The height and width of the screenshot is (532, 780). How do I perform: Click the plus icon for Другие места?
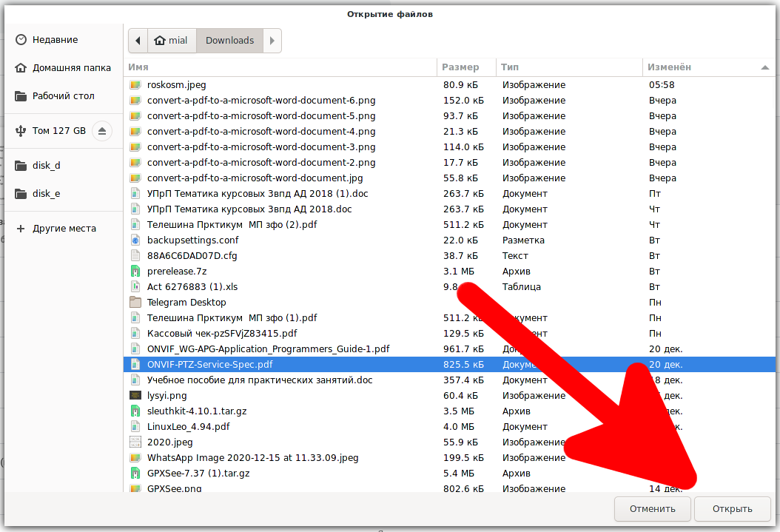21,229
